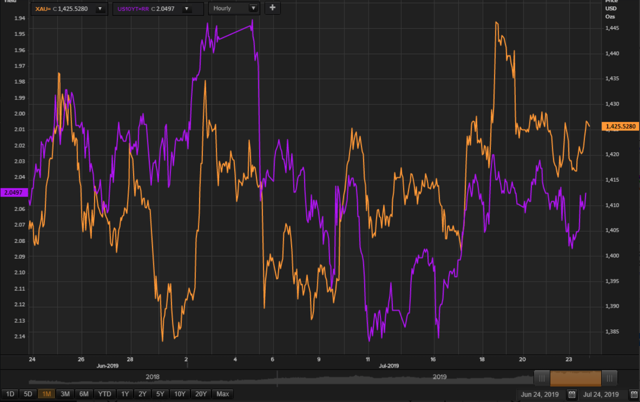Expand the US10YT=RR instrument dropdown arrow
The image size is (640, 402).
(x=187, y=9)
